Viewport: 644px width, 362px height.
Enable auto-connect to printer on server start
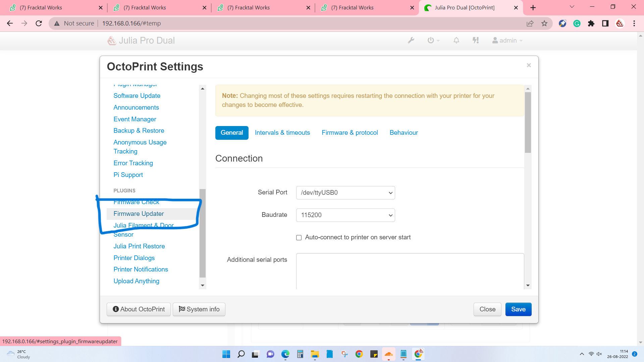point(299,238)
